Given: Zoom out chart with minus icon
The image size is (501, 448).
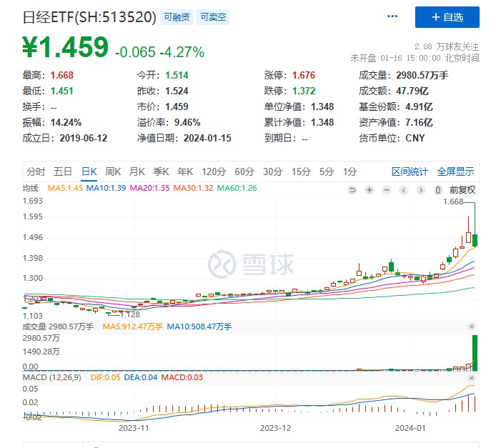Looking at the screenshot, I should click(387, 191).
